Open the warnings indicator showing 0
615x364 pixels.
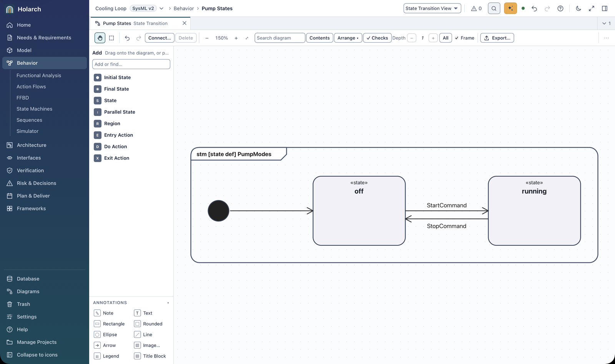[476, 8]
